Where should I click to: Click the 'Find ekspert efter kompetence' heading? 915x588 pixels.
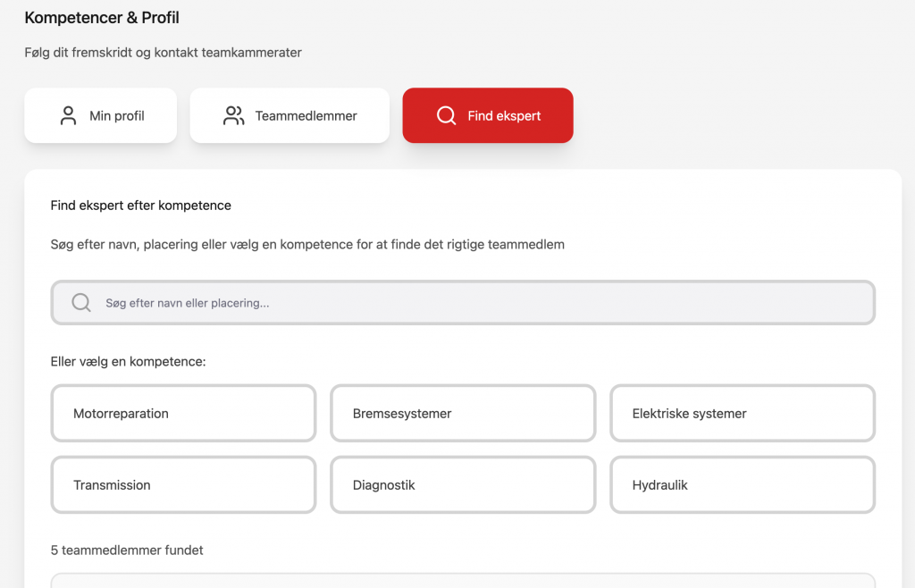141,206
